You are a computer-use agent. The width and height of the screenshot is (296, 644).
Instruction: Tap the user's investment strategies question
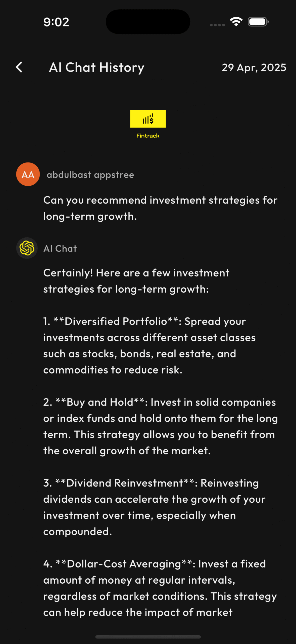(160, 208)
